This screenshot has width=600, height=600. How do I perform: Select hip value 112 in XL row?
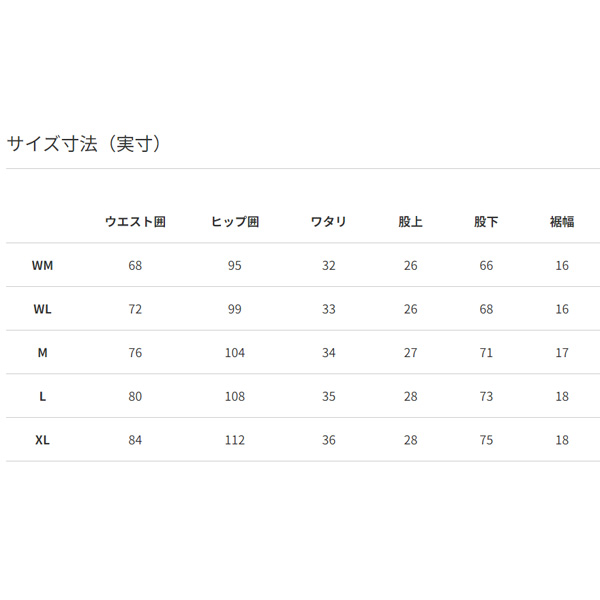235,440
